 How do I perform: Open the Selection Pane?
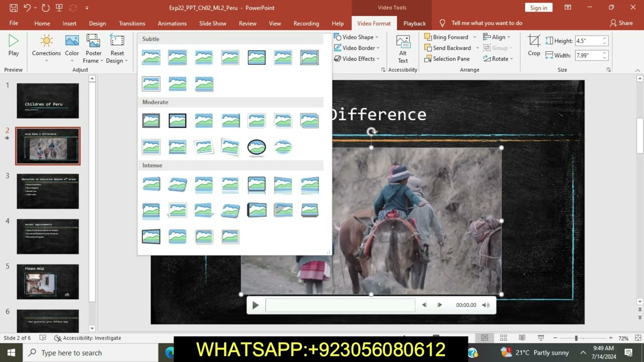point(447,59)
